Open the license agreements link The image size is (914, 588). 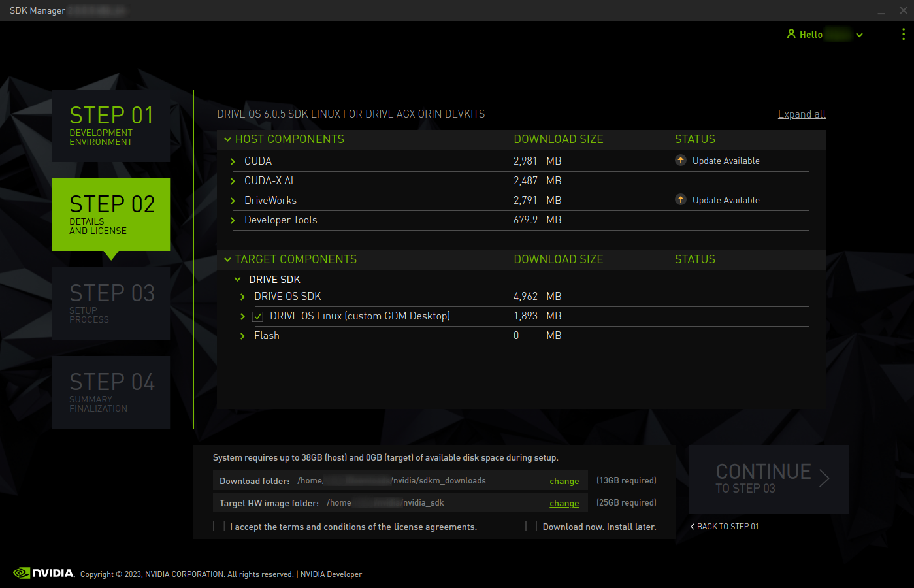[435, 527]
